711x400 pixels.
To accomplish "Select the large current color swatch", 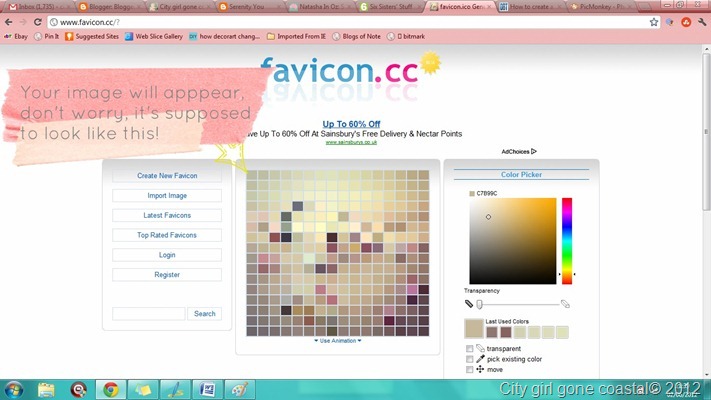I will pos(473,328).
